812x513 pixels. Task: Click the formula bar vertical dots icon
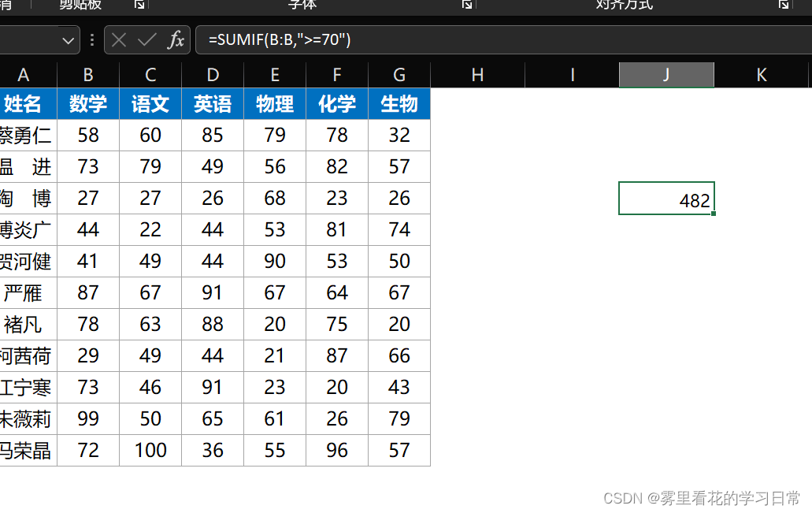coord(94,40)
